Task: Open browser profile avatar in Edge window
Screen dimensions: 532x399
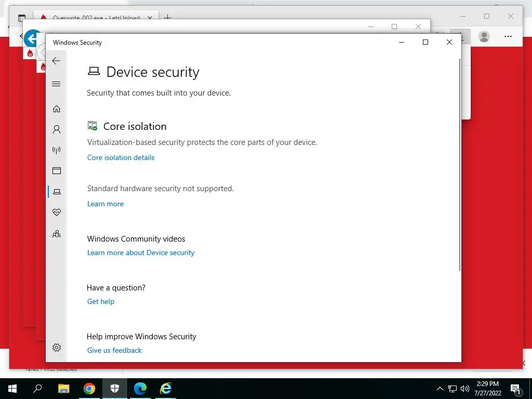Action: pyautogui.click(x=484, y=36)
